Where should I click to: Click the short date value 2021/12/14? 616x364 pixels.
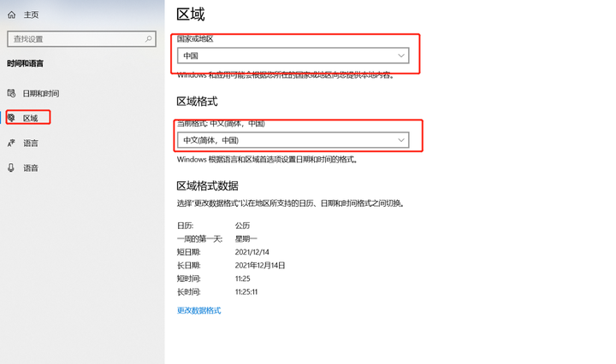pyautogui.click(x=252, y=252)
